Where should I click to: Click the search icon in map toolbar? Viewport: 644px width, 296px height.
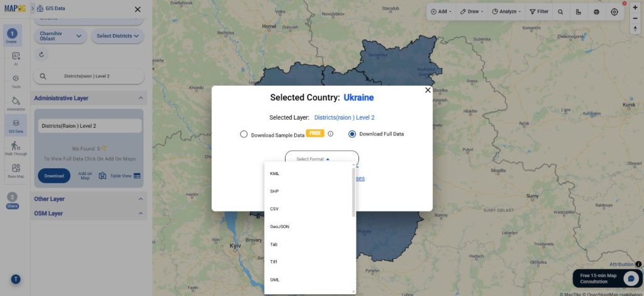[560, 11]
